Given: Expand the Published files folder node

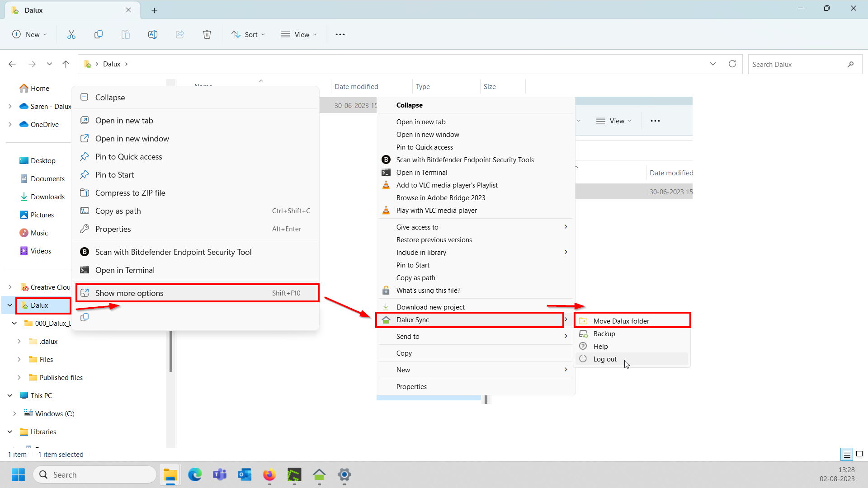Looking at the screenshot, I should click(19, 377).
